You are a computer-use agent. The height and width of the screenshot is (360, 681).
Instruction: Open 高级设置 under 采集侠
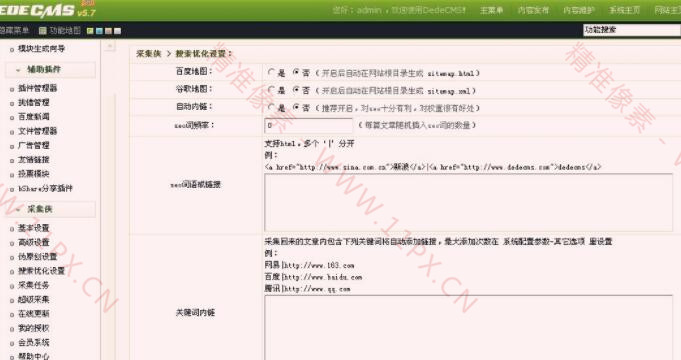33,242
